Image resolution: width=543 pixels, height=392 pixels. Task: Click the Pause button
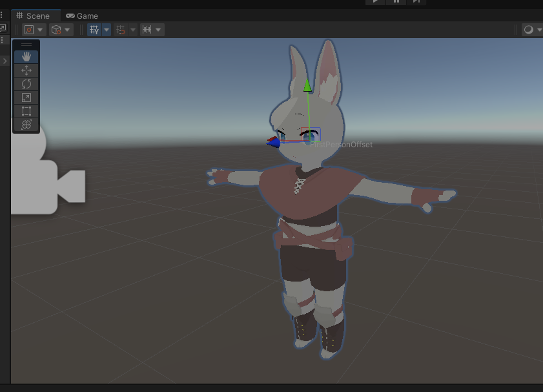(396, 2)
